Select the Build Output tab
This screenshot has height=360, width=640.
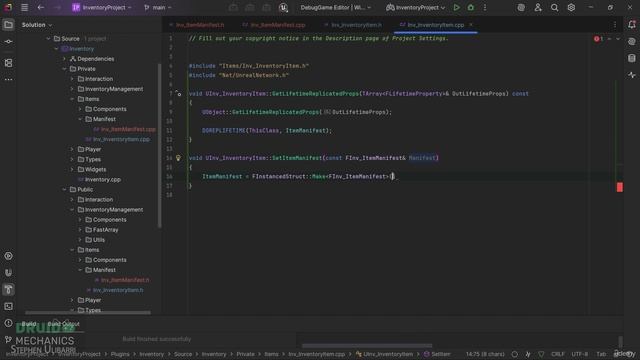[64, 324]
